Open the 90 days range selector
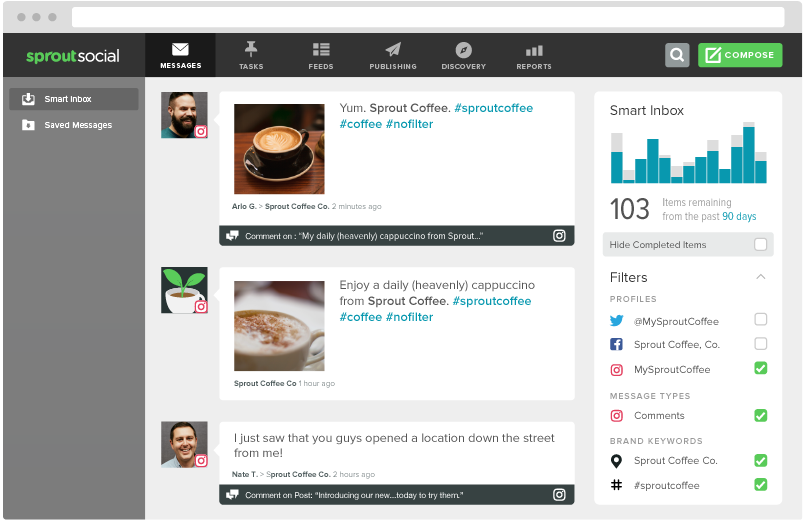This screenshot has height=524, width=804. click(739, 216)
